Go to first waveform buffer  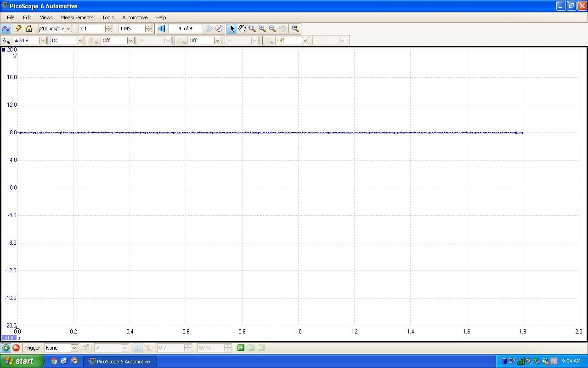pyautogui.click(x=161, y=29)
